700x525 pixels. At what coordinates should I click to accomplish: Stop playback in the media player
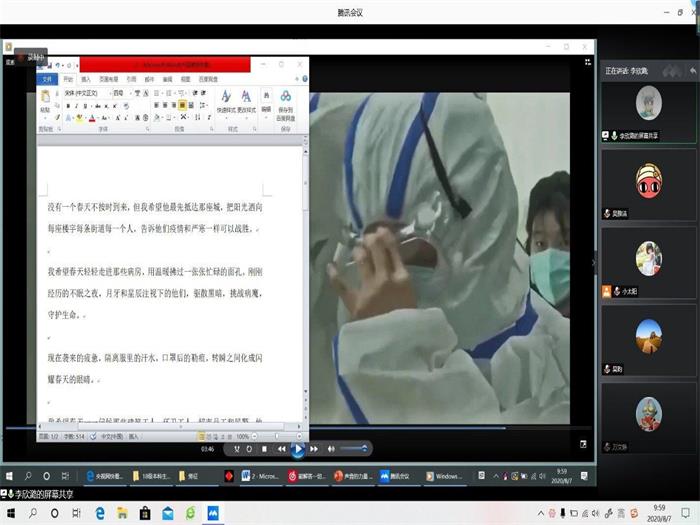pyautogui.click(x=264, y=449)
